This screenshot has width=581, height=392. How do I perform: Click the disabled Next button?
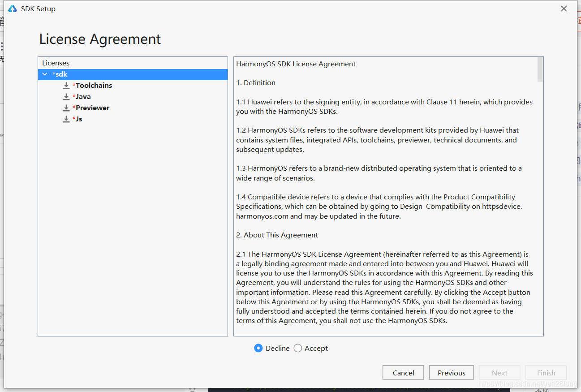click(x=499, y=373)
